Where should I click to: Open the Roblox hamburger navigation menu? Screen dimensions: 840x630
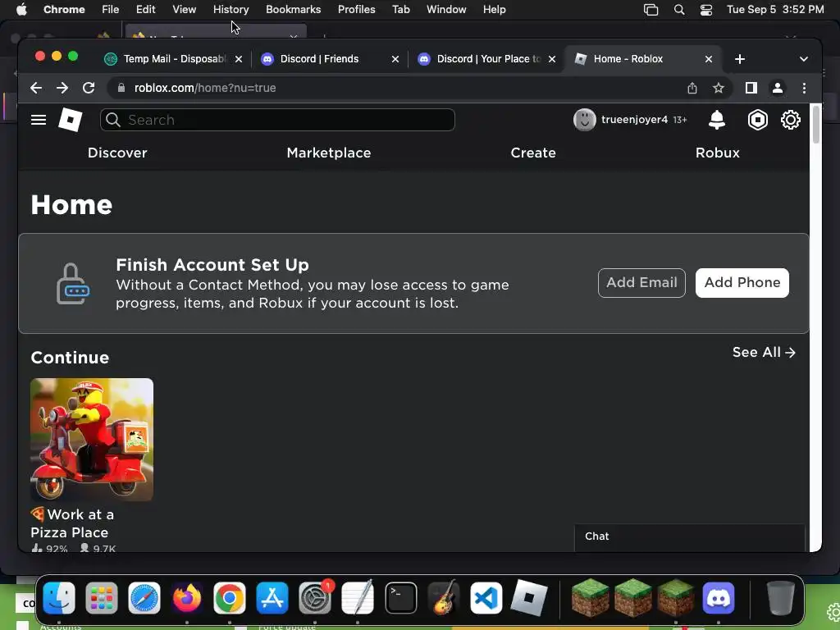[39, 120]
